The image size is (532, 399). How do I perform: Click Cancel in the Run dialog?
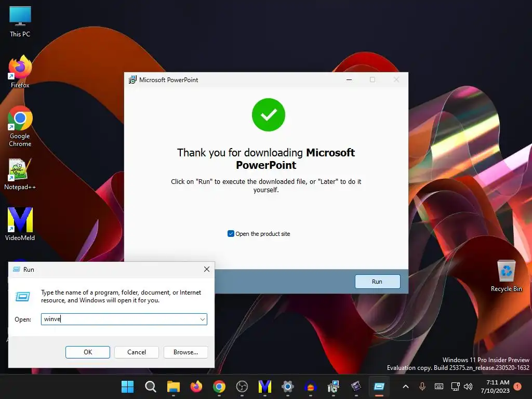point(137,352)
